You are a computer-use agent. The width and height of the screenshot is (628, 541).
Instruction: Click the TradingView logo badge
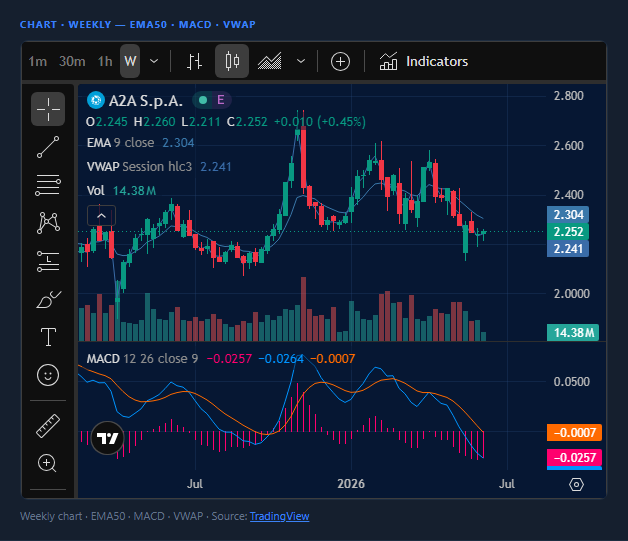tap(107, 438)
